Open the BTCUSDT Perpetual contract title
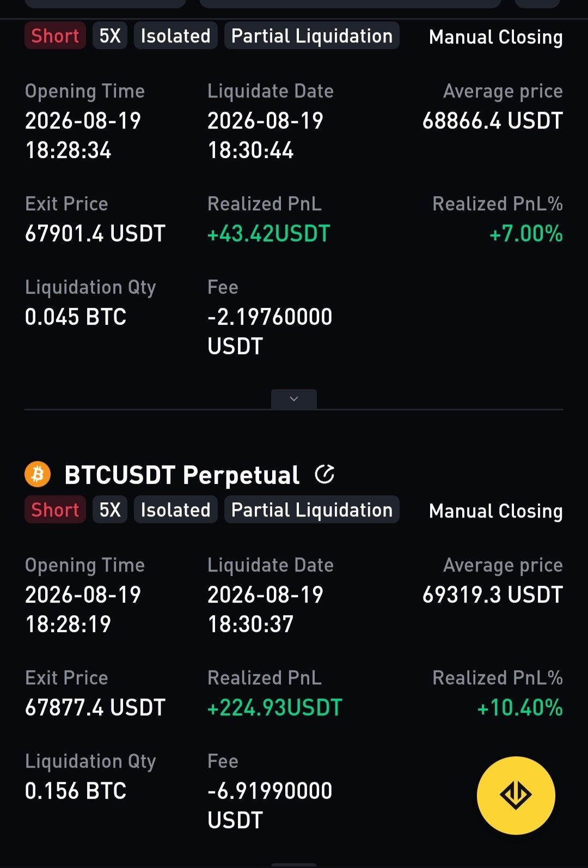 (x=182, y=475)
